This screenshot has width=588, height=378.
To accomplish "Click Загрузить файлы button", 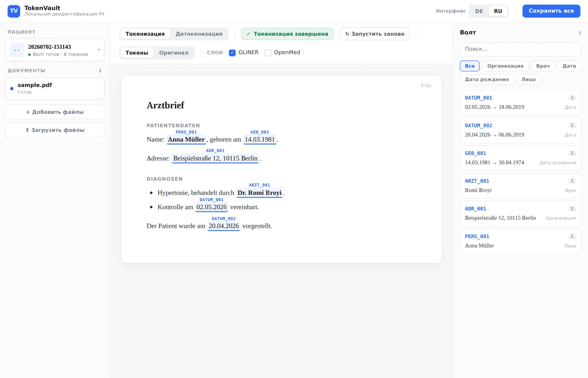I will [x=55, y=130].
